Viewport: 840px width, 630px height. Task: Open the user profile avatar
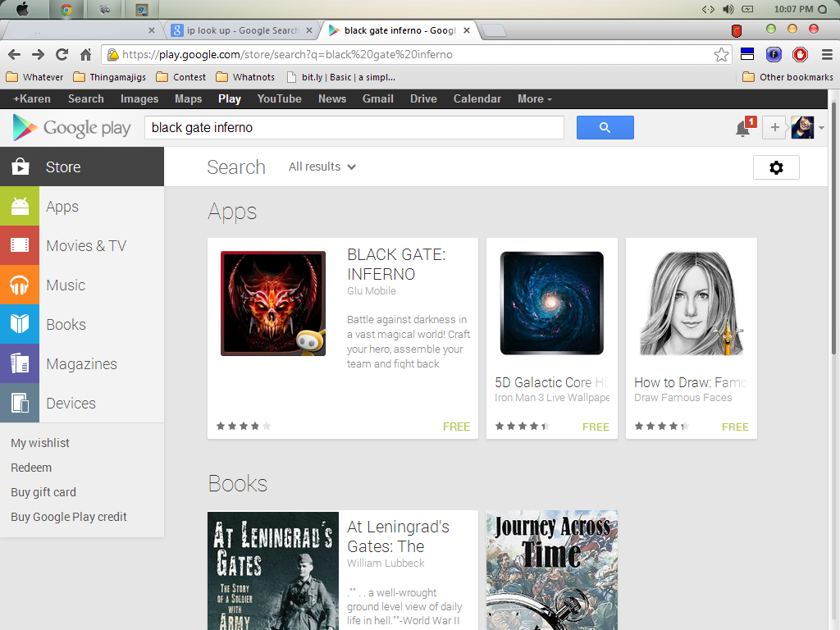pos(802,127)
